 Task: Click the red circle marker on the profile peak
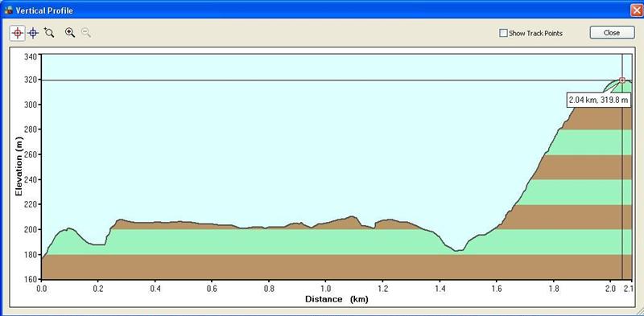(622, 80)
